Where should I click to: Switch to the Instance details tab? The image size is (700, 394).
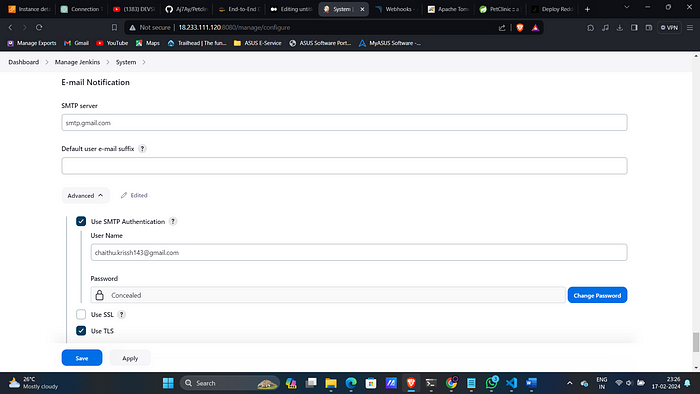tap(30, 9)
